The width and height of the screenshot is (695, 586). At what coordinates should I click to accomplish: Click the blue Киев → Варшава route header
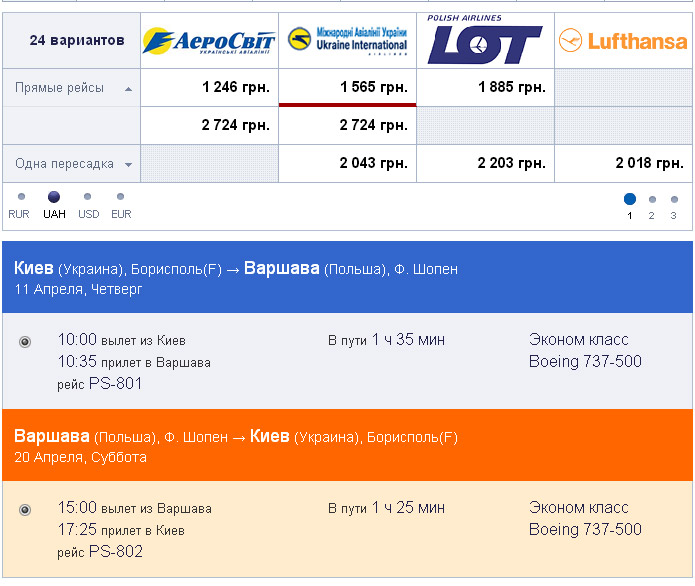[347, 278]
